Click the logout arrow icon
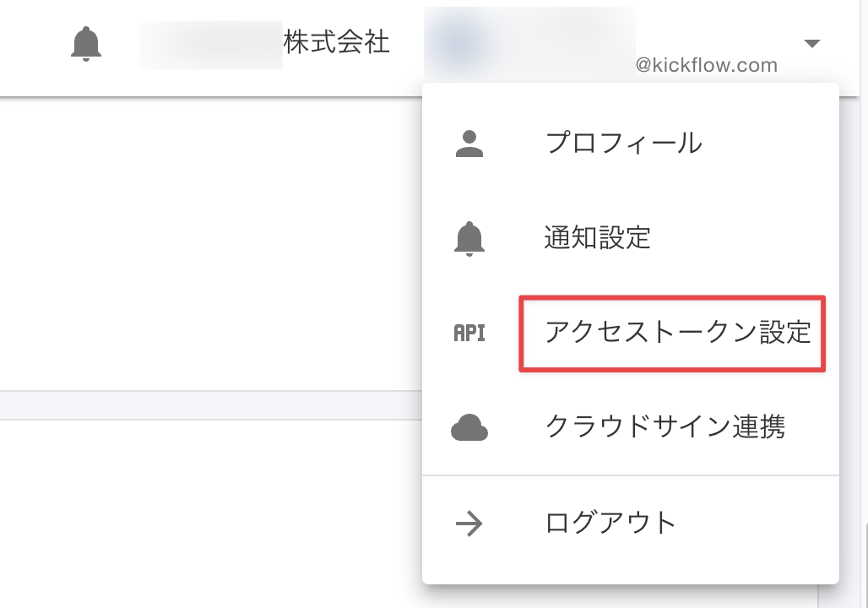Viewport: 868px width, 608px height. click(469, 522)
